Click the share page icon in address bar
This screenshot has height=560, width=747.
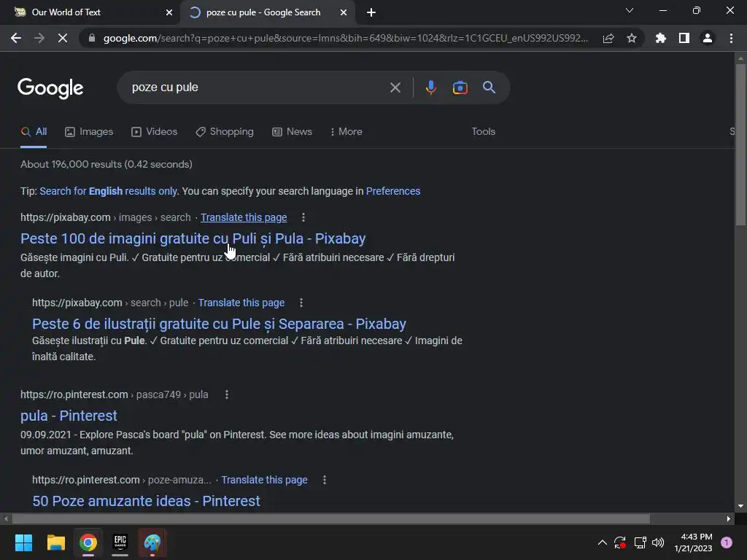click(608, 39)
